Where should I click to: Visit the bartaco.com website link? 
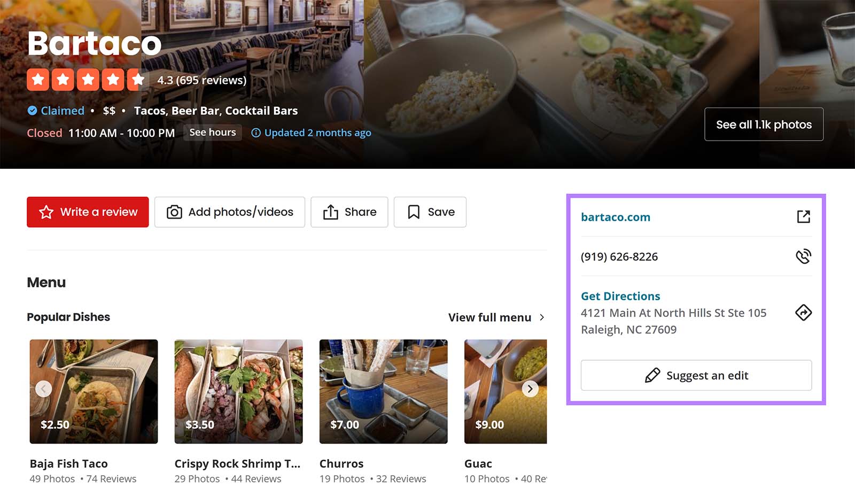point(615,217)
